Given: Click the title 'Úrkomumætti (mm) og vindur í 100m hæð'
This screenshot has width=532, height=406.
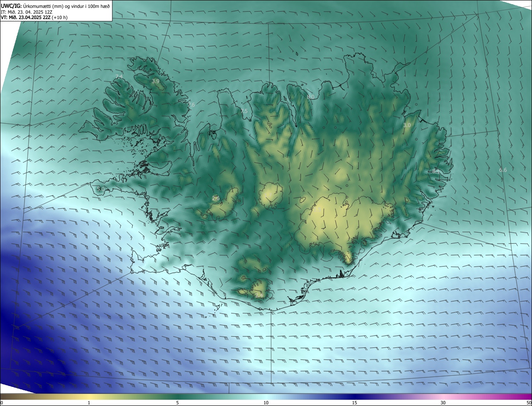Looking at the screenshot, I should coord(66,5).
